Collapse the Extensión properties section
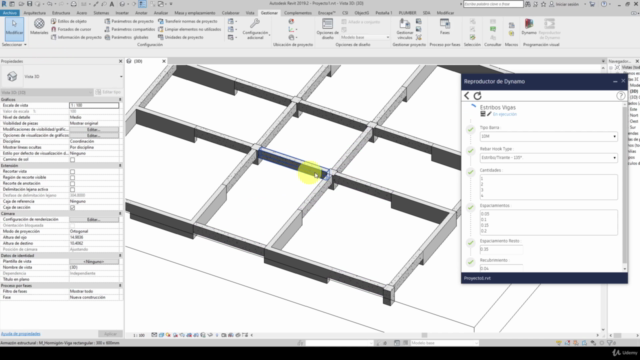This screenshot has width=640, height=360. coord(120,166)
